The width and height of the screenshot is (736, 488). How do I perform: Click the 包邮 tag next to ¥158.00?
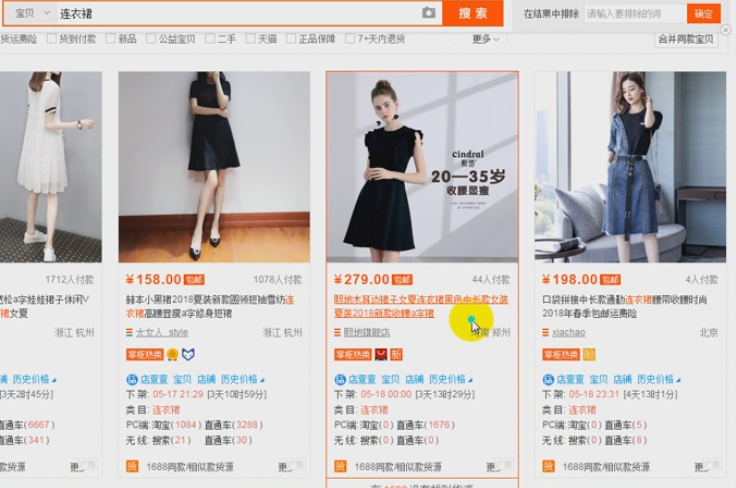click(x=194, y=280)
